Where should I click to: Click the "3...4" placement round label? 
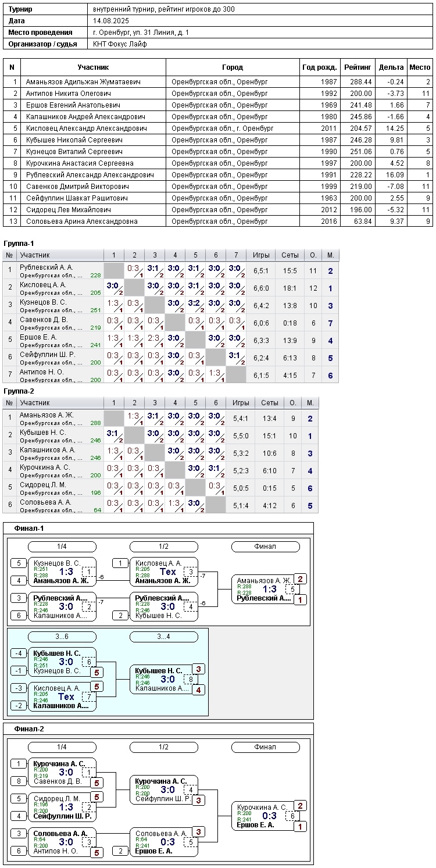[163, 637]
